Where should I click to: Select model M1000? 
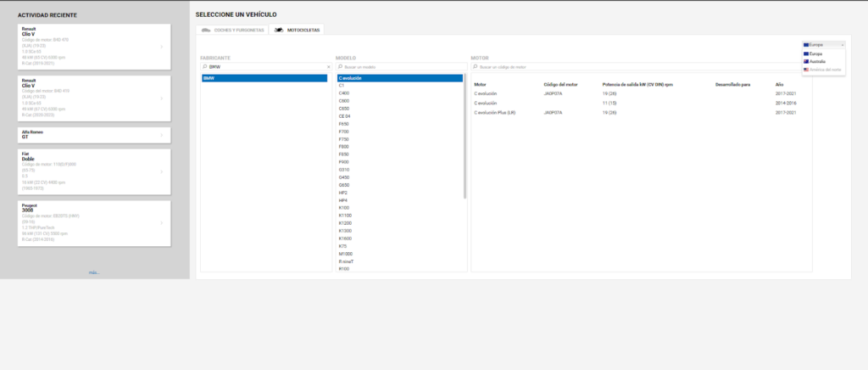[400, 254]
